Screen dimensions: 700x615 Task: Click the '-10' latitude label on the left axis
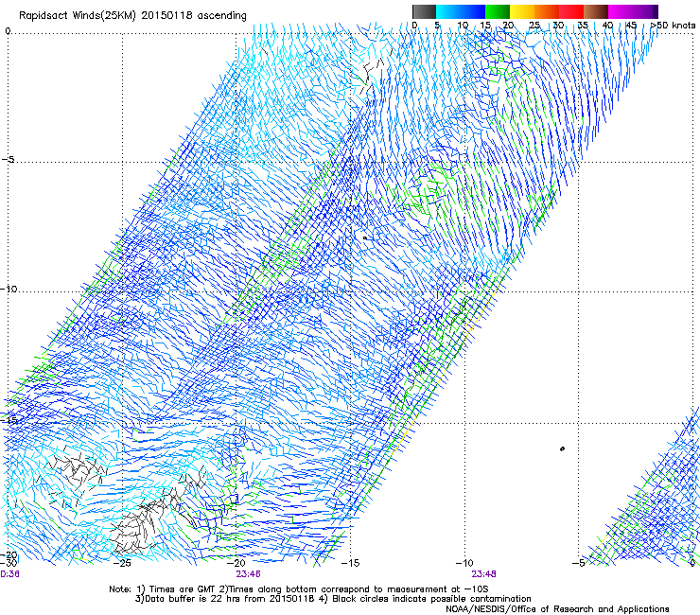click(x=9, y=289)
